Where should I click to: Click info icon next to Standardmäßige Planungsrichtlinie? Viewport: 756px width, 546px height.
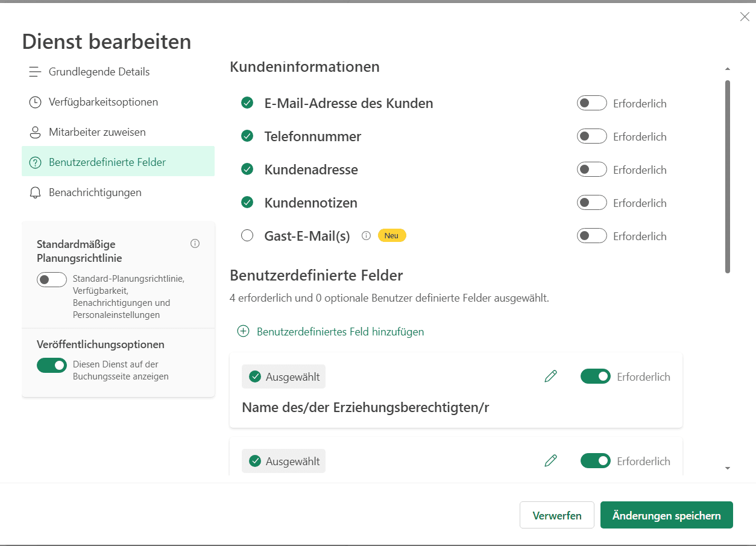pyautogui.click(x=195, y=244)
